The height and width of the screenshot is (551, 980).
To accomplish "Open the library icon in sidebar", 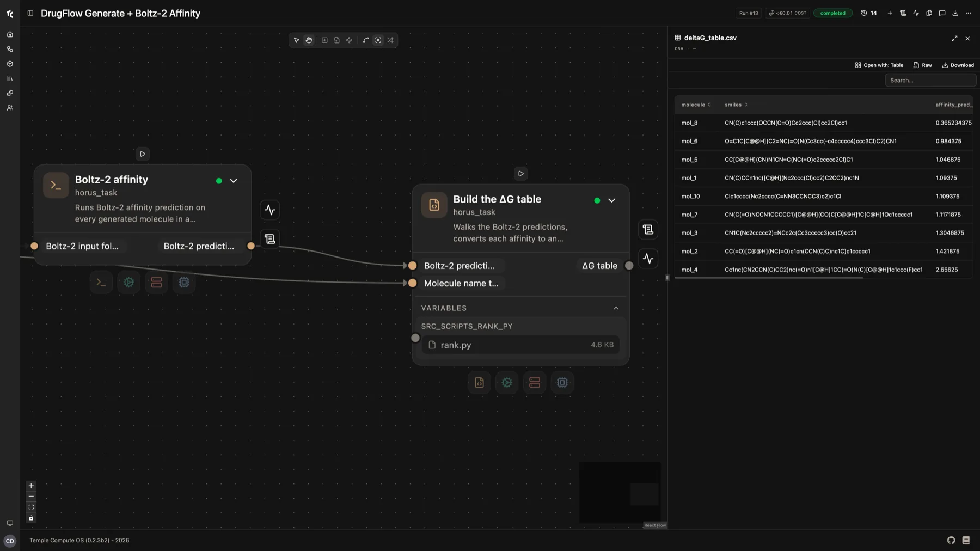I will 10,78.
